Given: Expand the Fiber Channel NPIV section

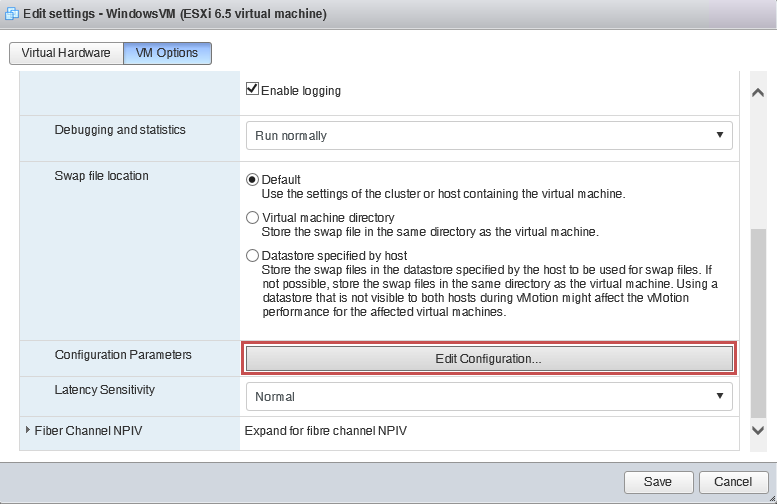Looking at the screenshot, I should 28,430.
